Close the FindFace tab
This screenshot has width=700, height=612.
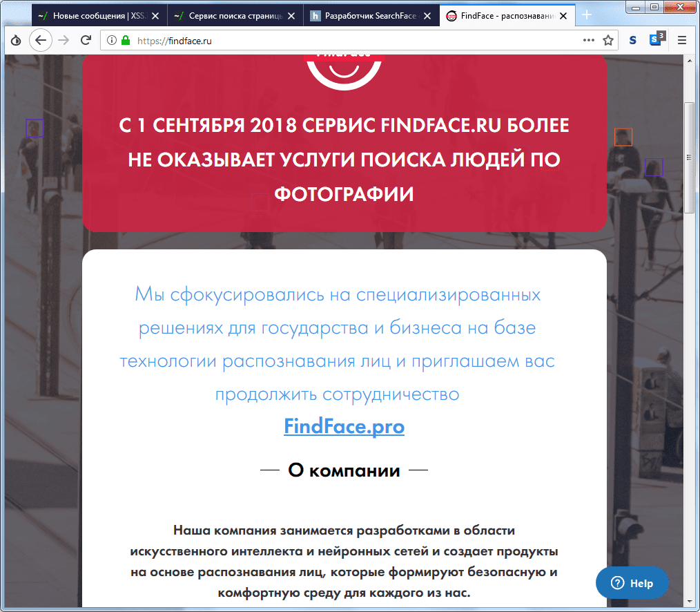tap(563, 16)
